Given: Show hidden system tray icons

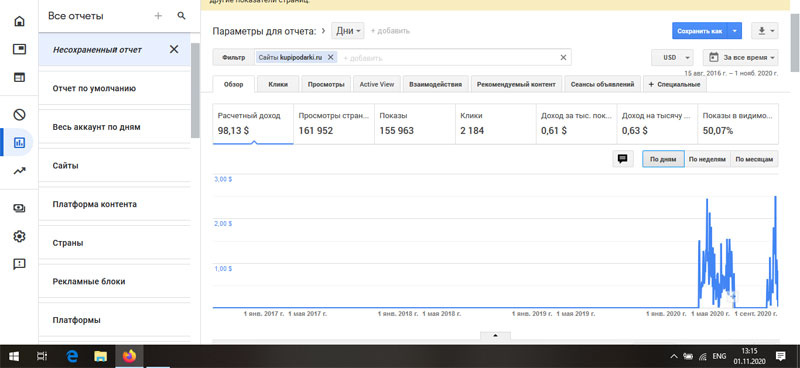Looking at the screenshot, I should point(674,356).
